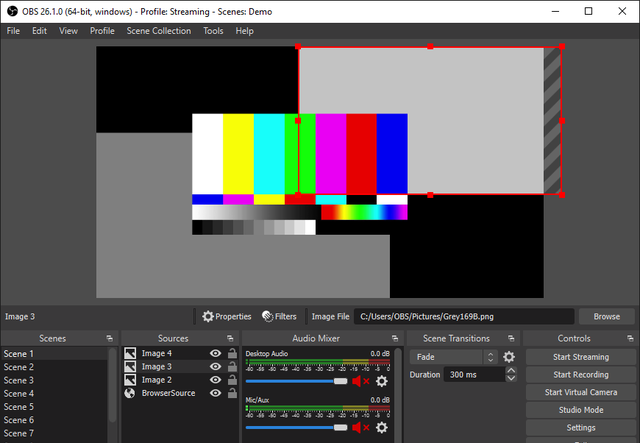Select Scene 1 in Scenes list
The width and height of the screenshot is (640, 443).
pos(55,354)
